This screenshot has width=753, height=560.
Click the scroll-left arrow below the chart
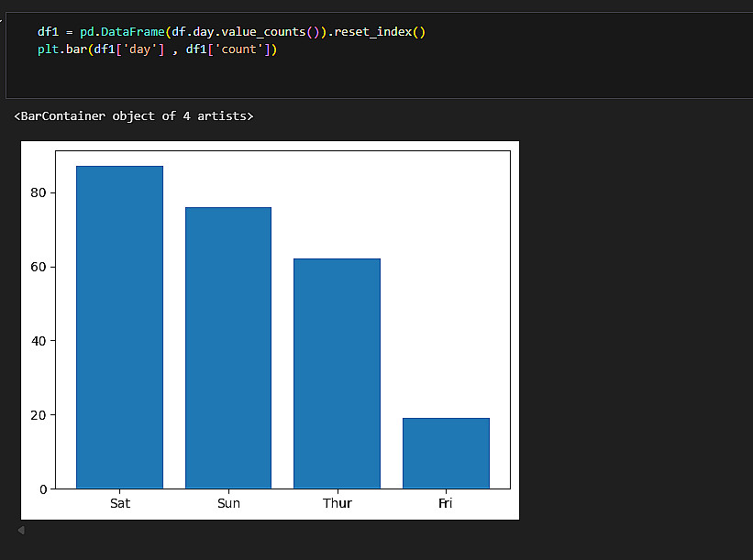[21, 530]
